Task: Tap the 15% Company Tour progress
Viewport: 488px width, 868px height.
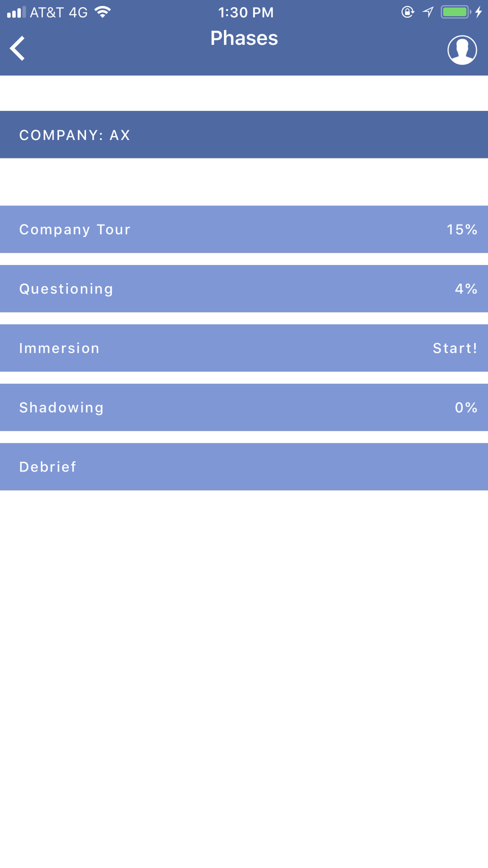Action: click(462, 229)
